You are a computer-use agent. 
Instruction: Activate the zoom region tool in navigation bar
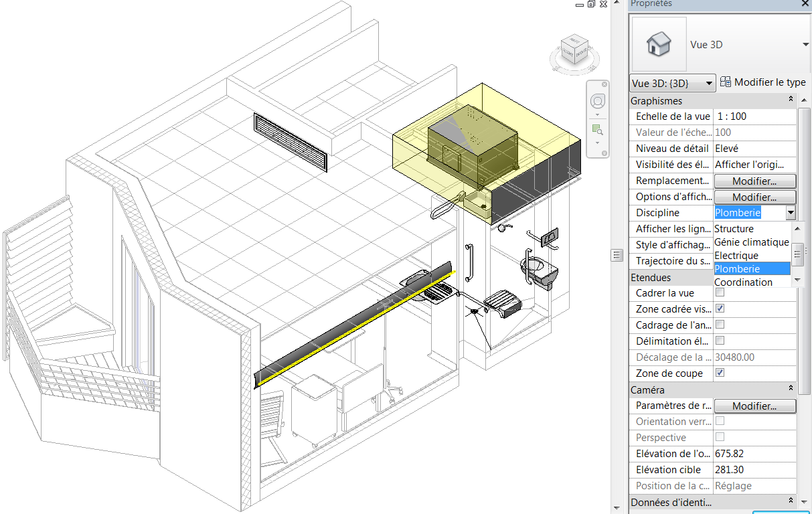597,130
